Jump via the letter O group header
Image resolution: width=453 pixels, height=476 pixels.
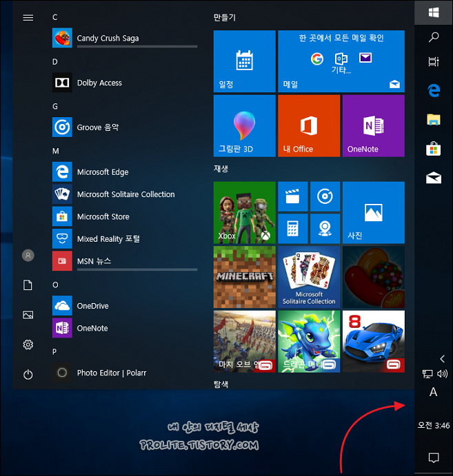(55, 285)
